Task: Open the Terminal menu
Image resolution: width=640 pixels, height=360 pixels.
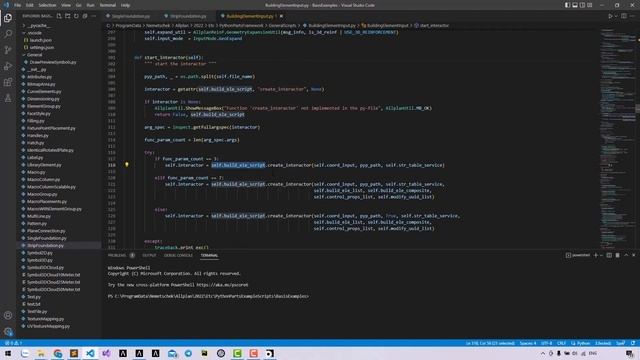Action: pos(108,5)
